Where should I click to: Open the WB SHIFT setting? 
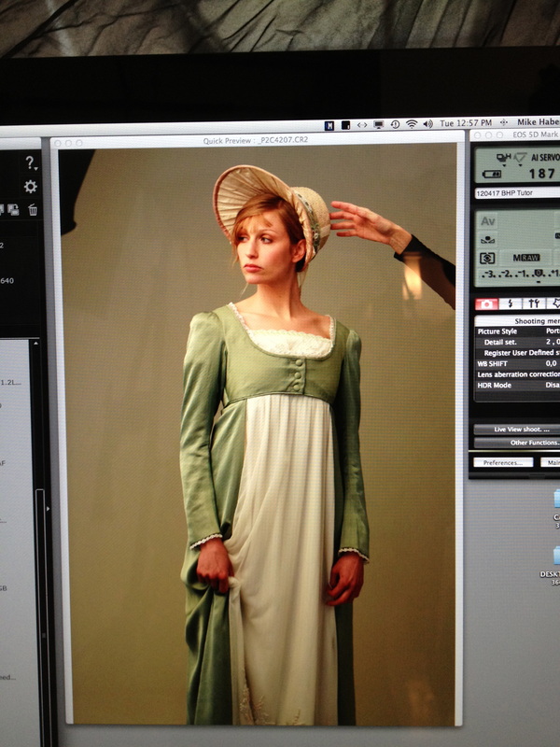(x=518, y=363)
